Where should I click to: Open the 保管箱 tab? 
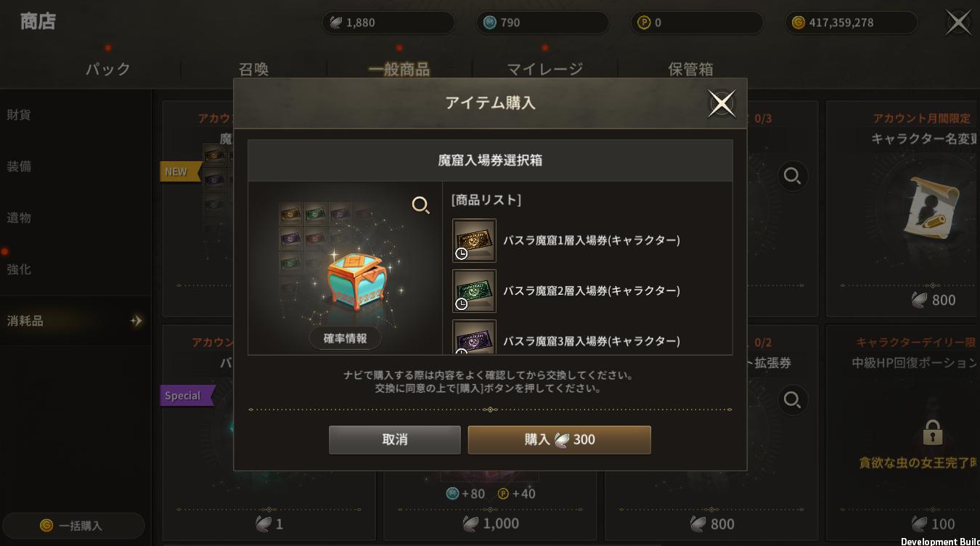(x=690, y=69)
